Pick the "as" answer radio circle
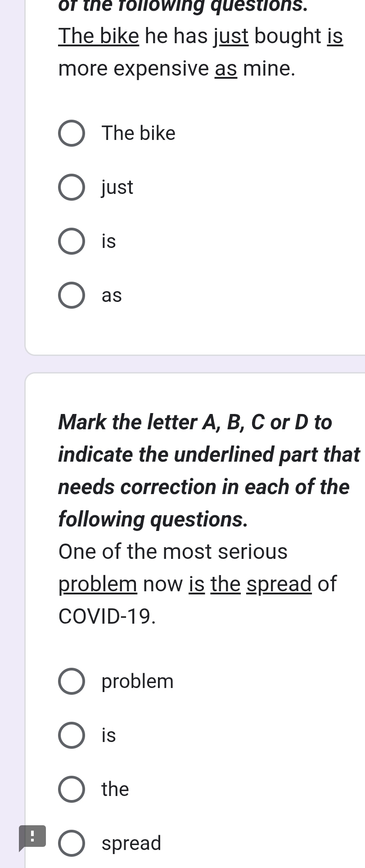 pyautogui.click(x=71, y=296)
